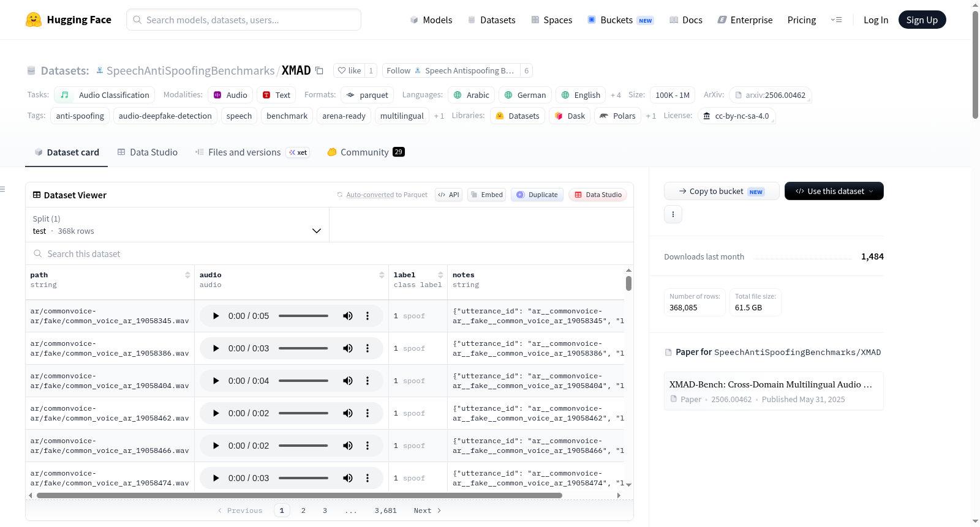980x527 pixels.
Task: Mute audio in common_voice_ar_19058462 row
Action: click(x=348, y=413)
